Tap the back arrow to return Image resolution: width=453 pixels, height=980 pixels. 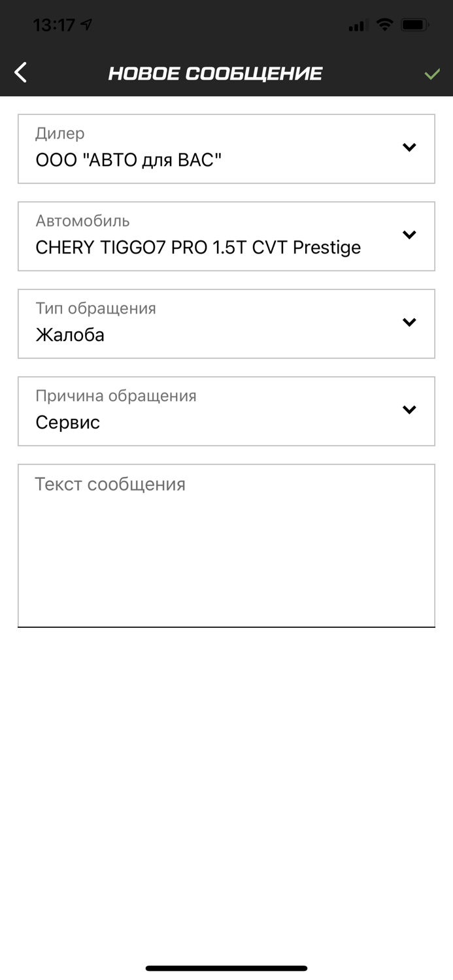point(20,72)
